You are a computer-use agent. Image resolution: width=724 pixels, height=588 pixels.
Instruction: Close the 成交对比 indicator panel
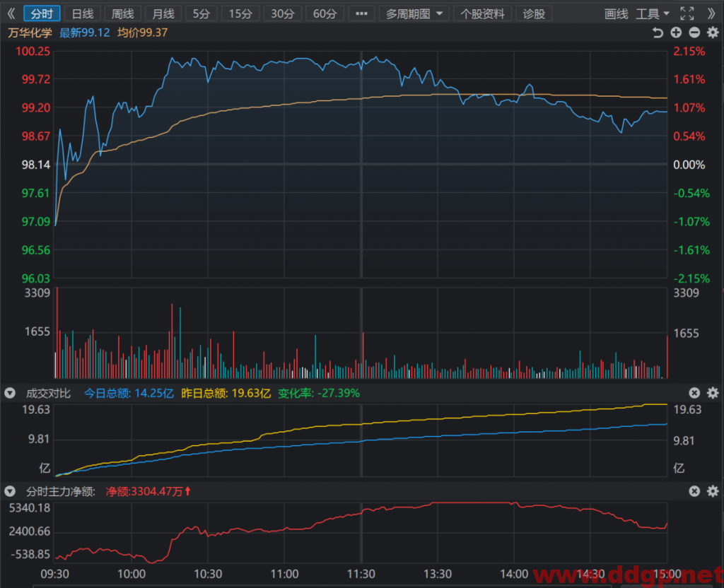(694, 393)
